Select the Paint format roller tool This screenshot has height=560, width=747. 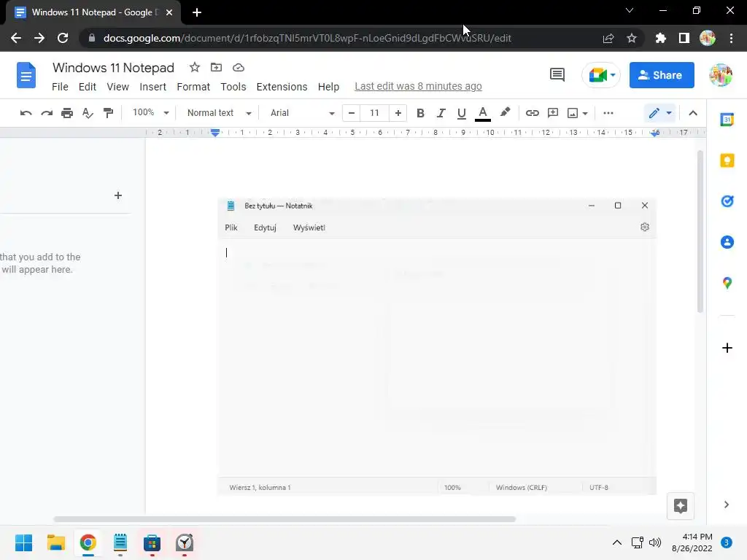[108, 113]
